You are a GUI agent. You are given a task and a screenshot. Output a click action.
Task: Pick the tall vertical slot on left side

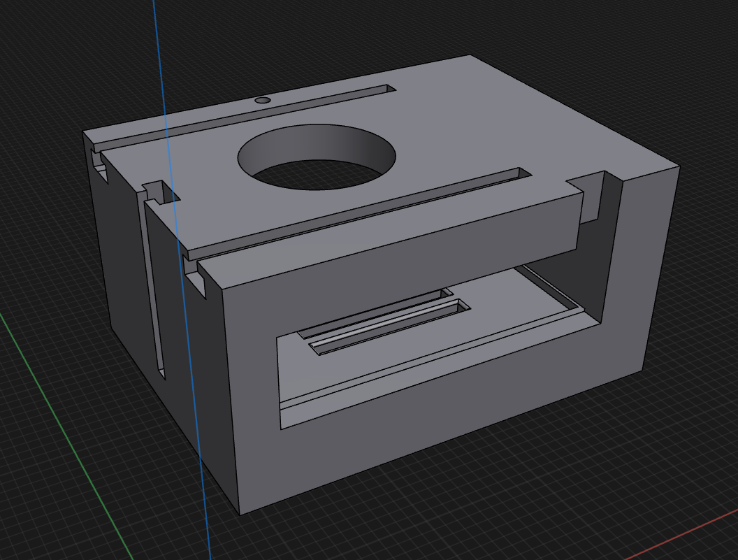pos(157,294)
